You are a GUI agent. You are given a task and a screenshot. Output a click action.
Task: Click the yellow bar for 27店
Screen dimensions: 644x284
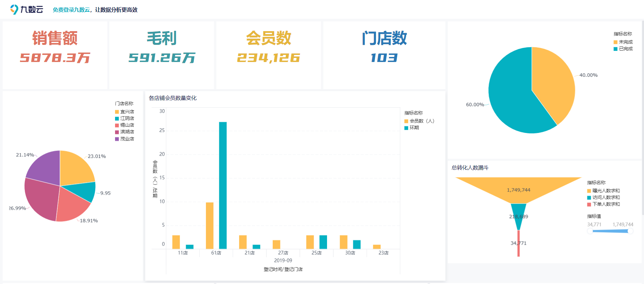(x=276, y=244)
